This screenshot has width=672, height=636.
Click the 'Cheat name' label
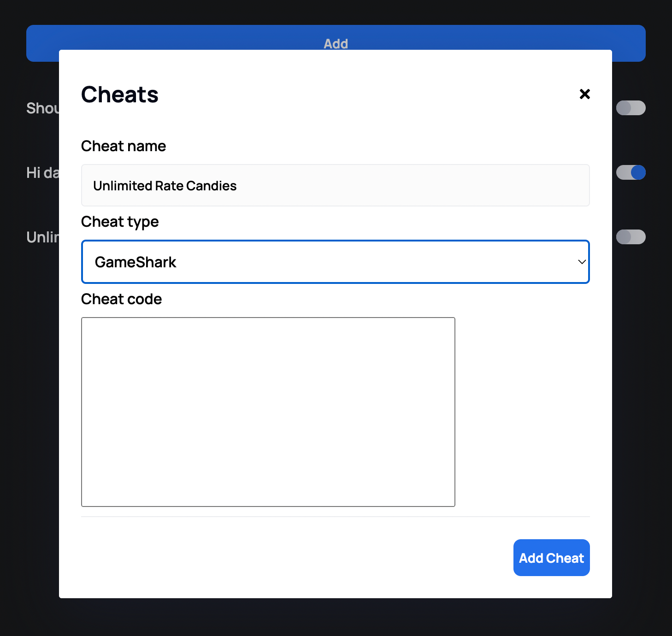click(x=124, y=146)
